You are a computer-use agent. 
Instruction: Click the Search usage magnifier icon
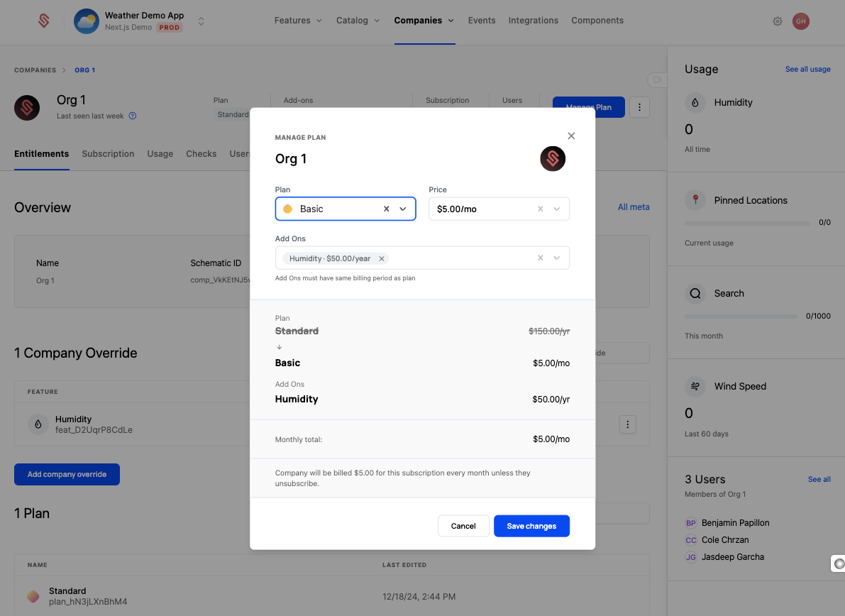click(695, 294)
